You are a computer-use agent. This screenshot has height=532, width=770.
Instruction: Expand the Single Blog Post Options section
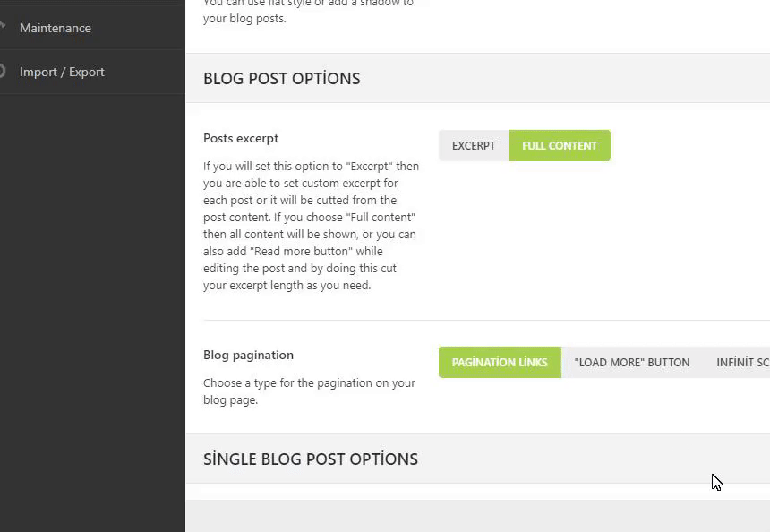point(311,459)
